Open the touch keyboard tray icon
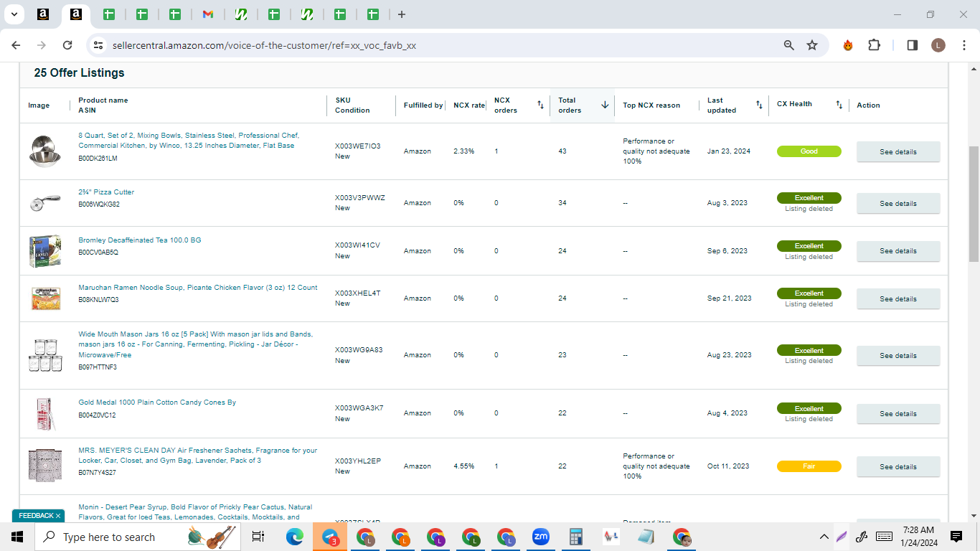 [884, 537]
